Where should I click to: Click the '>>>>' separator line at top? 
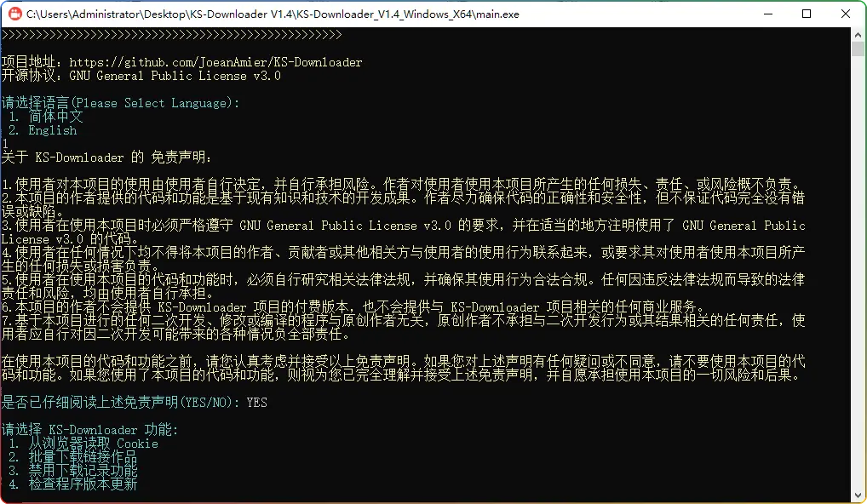pyautogui.click(x=171, y=35)
